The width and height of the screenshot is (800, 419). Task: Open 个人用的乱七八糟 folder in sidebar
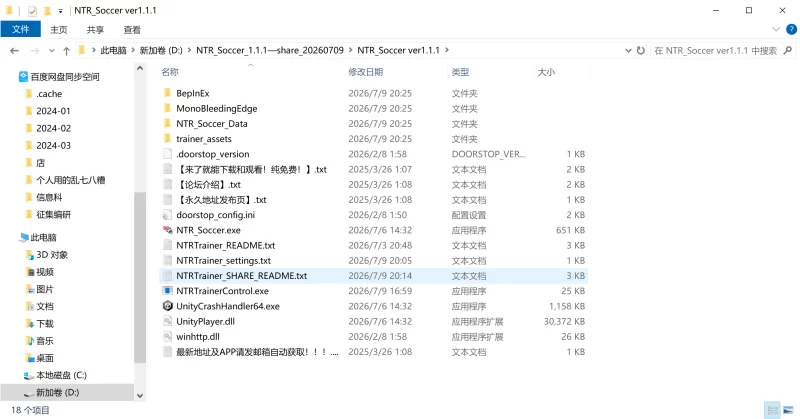click(70, 180)
